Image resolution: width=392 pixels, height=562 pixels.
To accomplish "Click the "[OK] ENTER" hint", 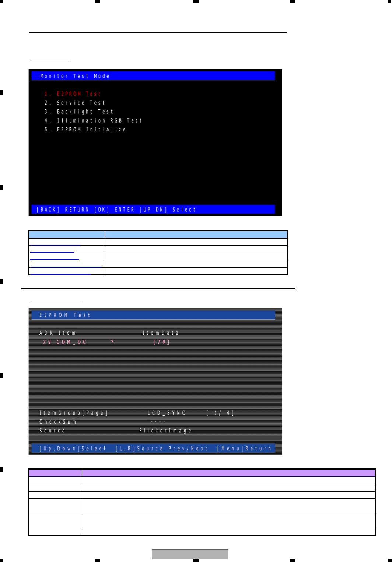I will point(114,210).
